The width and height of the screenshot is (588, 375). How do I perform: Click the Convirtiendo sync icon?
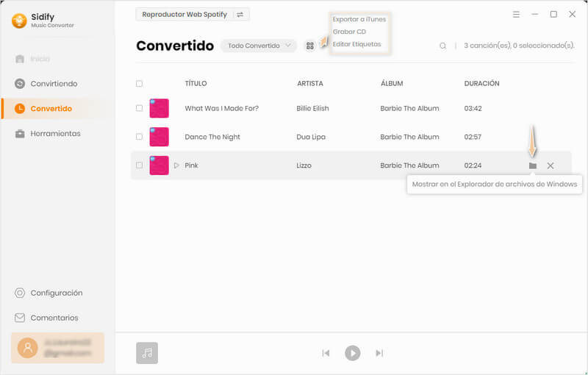(20, 84)
